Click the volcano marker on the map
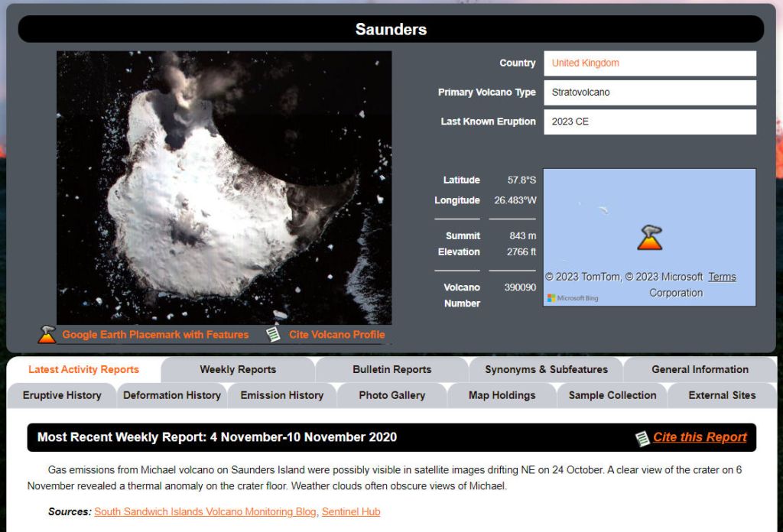The height and width of the screenshot is (532, 783). (649, 238)
